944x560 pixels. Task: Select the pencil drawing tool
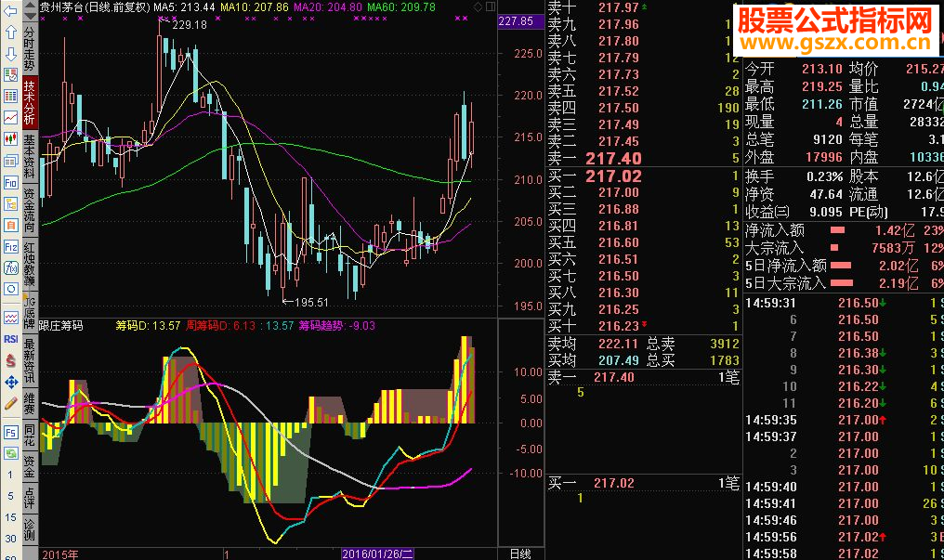pos(11,404)
